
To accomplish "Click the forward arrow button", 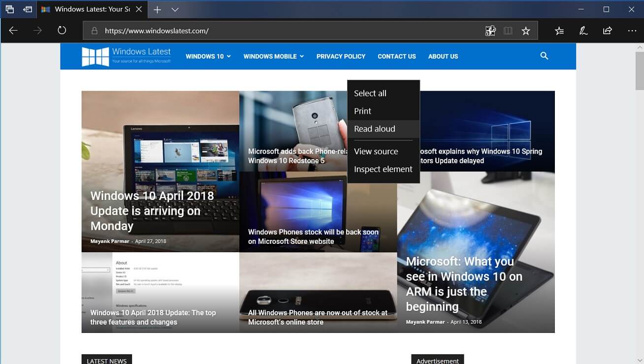I will (37, 31).
